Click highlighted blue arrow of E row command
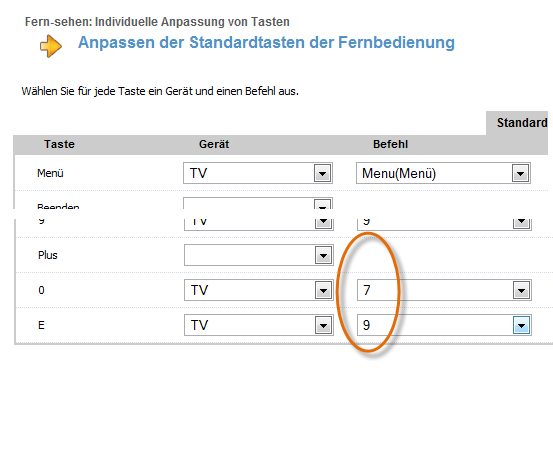Image resolution: width=553 pixels, height=457 pixels. 522,325
